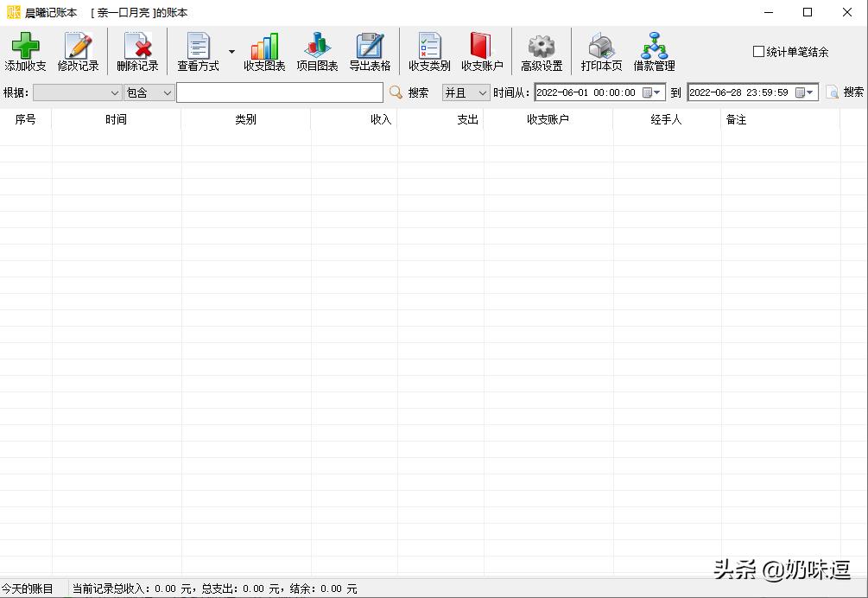Open the 查看方式 view mode tool

[x=198, y=52]
